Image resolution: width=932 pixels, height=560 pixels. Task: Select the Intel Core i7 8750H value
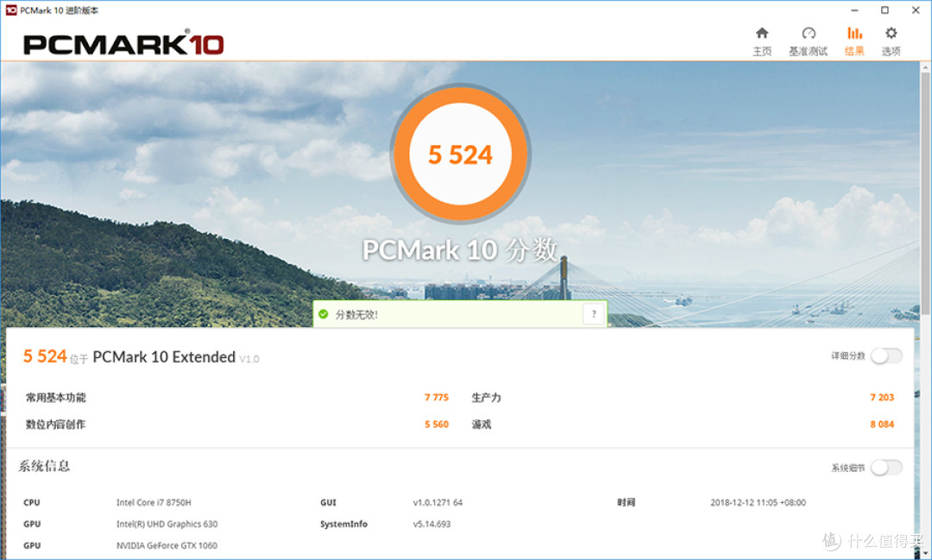pos(154,502)
